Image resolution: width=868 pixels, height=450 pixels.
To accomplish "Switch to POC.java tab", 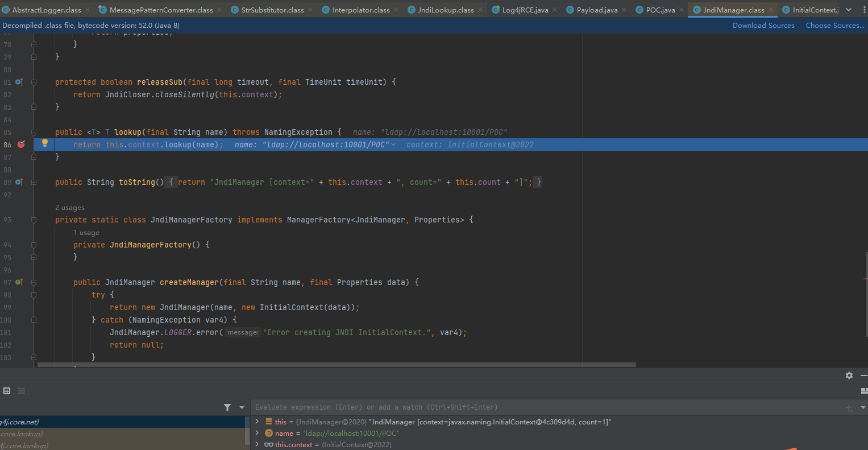I will (x=661, y=10).
